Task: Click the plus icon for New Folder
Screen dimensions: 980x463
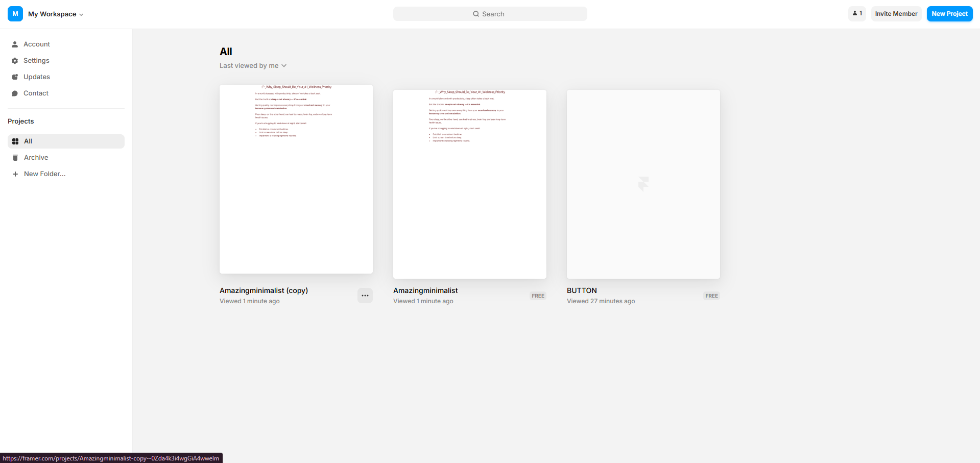Action: (15, 174)
